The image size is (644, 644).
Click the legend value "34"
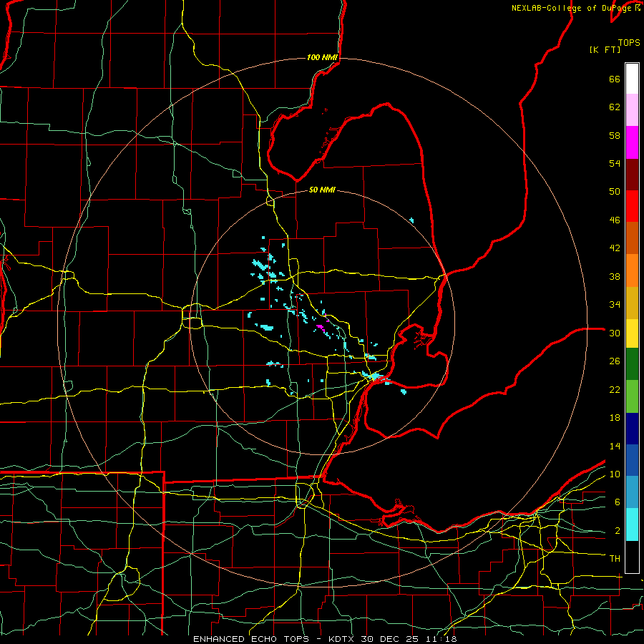point(615,305)
